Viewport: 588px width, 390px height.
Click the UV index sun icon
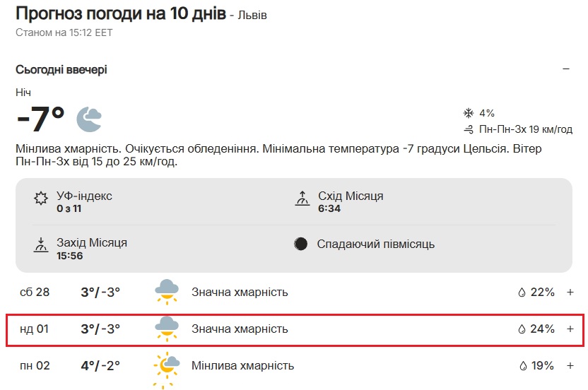41,199
